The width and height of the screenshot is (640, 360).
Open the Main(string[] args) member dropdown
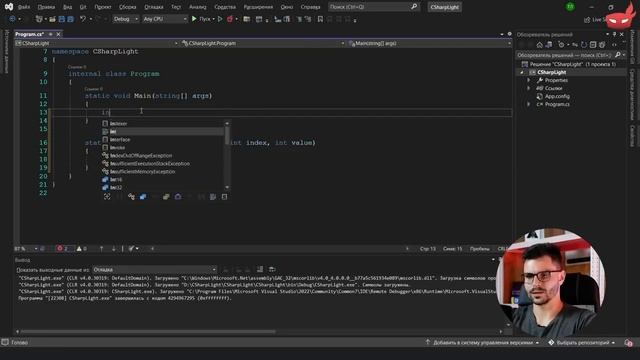pyautogui.click(x=430, y=43)
